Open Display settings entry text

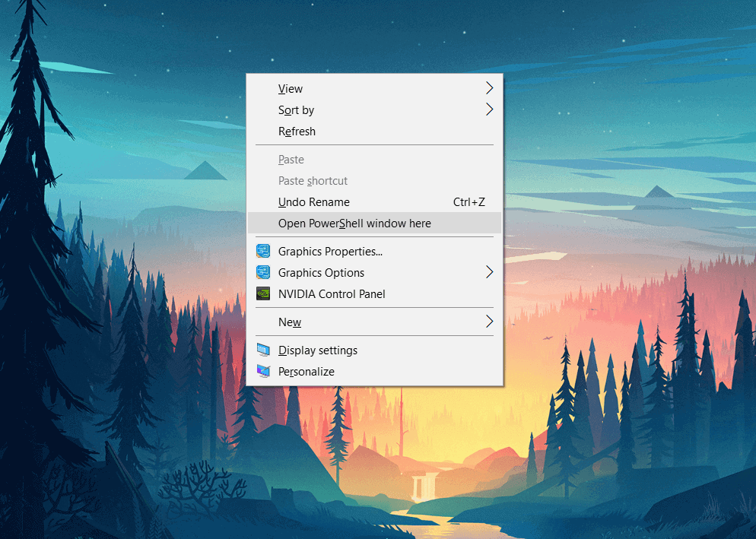(318, 350)
